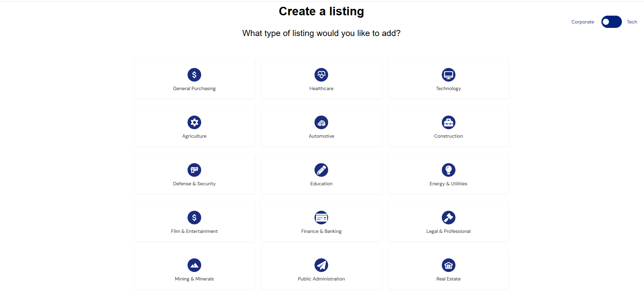This screenshot has height=291, width=644.
Task: Click the paper plane icon for Public Administration
Action: [321, 265]
